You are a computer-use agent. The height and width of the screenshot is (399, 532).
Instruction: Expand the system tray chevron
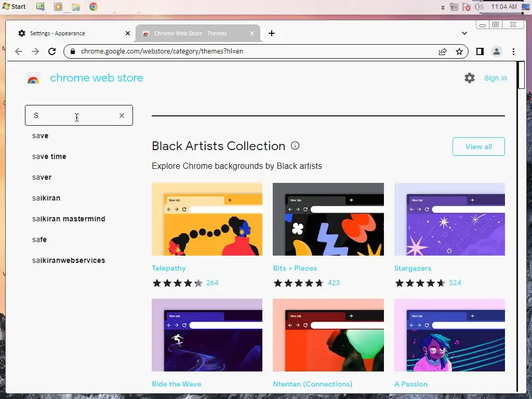443,7
